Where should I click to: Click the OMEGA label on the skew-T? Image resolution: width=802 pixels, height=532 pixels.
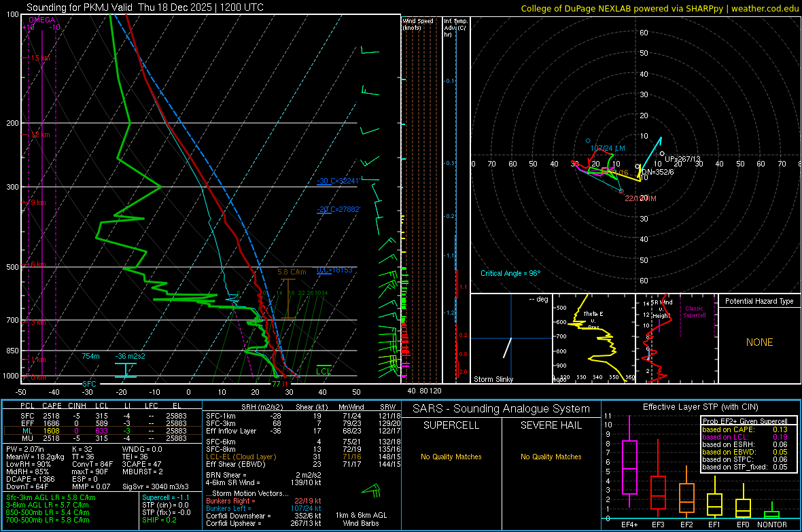coord(41,20)
